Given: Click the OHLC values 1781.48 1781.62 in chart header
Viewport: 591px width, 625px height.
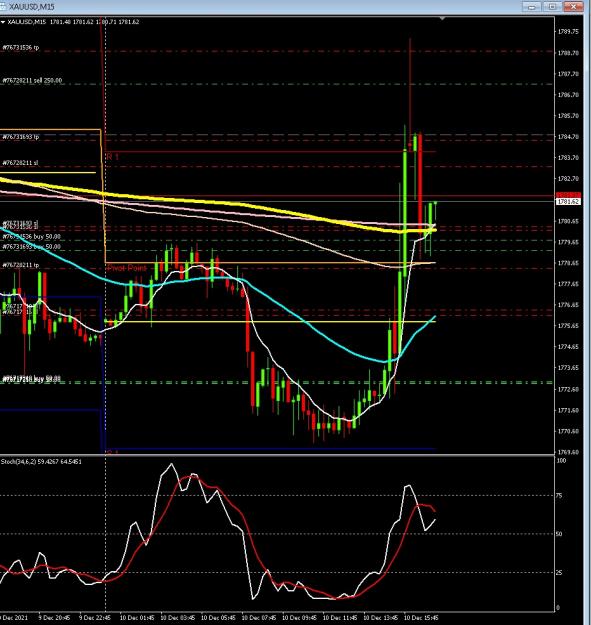Looking at the screenshot, I should tap(71, 22).
